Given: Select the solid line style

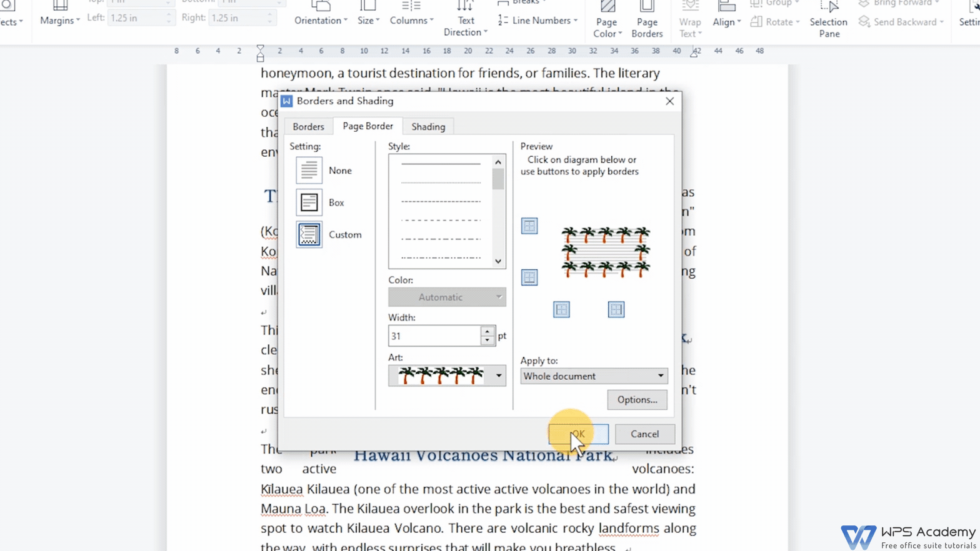Looking at the screenshot, I should (x=441, y=164).
